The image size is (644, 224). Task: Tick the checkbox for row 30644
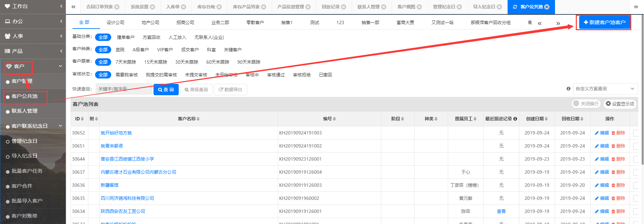[636, 159]
